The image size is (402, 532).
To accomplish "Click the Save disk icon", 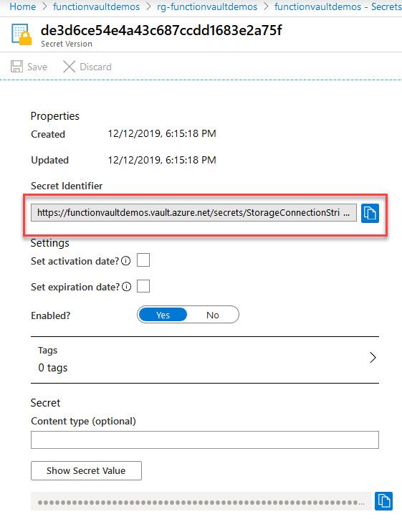I will click(16, 67).
